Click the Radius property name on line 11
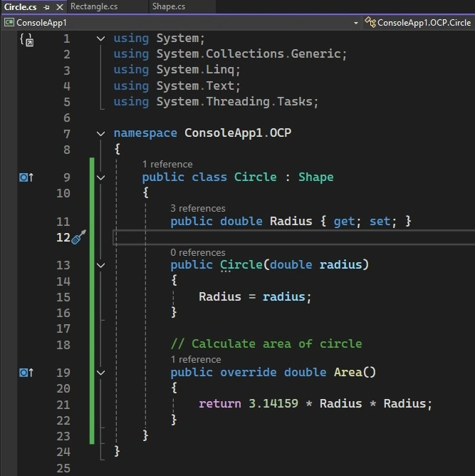The width and height of the screenshot is (475, 476). click(x=291, y=221)
